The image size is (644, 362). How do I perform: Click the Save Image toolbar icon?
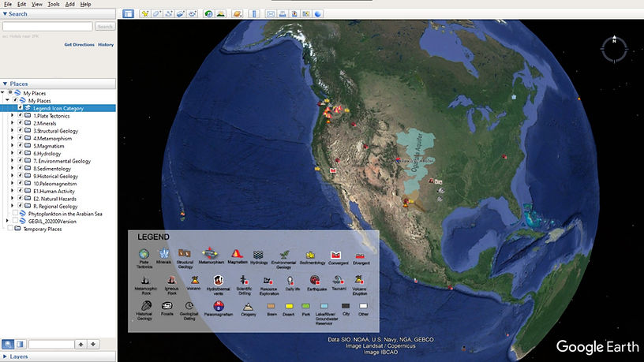click(x=294, y=13)
